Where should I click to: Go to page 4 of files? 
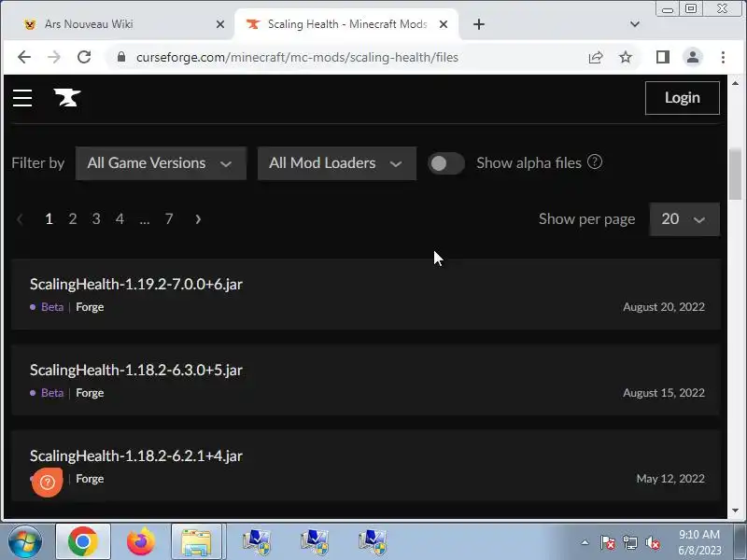coord(120,219)
